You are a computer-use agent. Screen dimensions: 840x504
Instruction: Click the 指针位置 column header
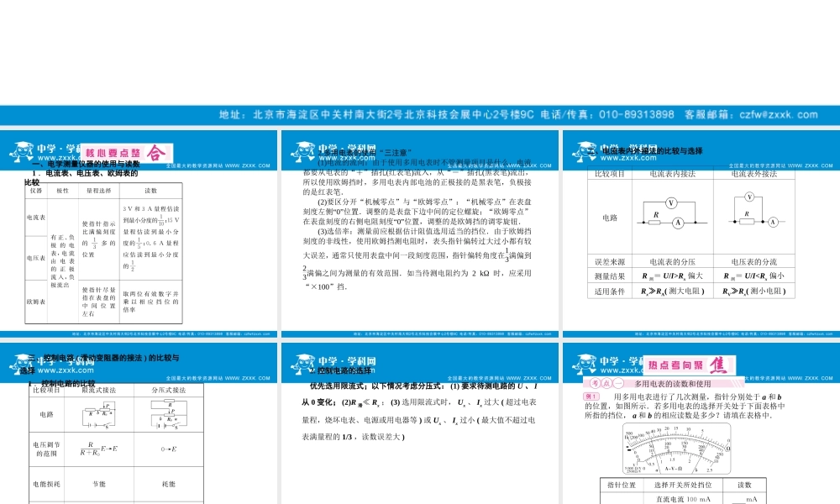622,485
